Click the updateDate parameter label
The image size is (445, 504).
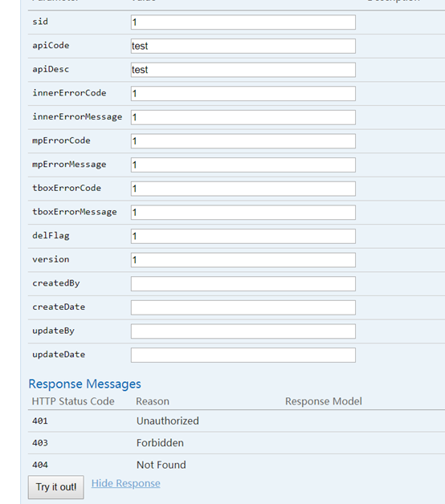pos(59,355)
